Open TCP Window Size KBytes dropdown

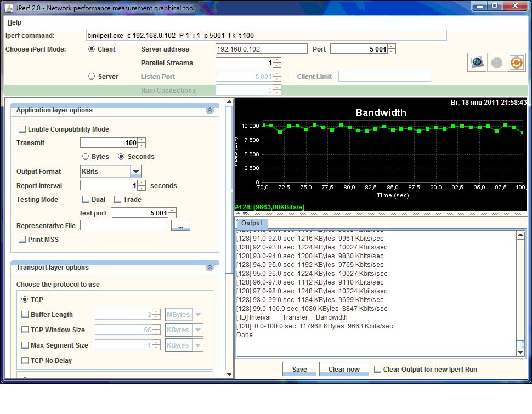pos(198,330)
